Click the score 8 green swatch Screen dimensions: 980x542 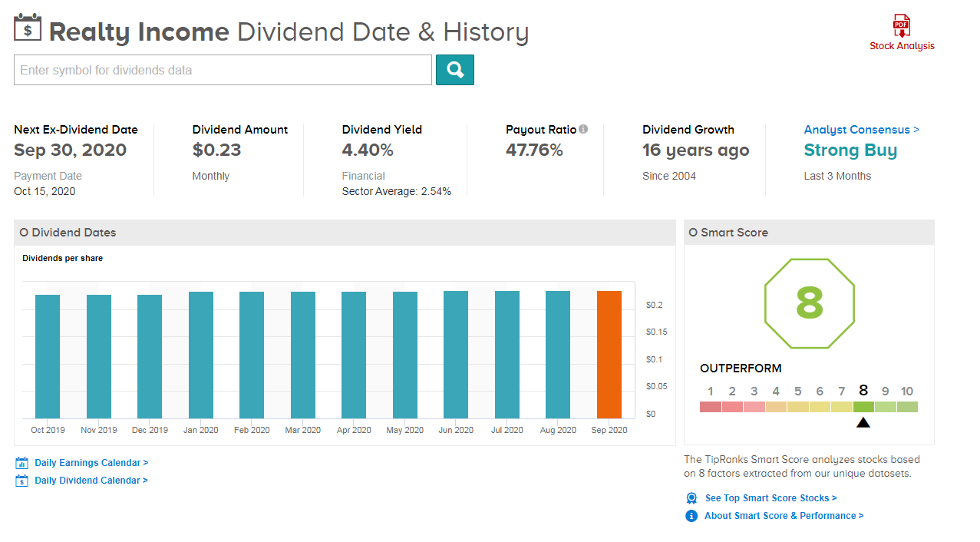863,407
